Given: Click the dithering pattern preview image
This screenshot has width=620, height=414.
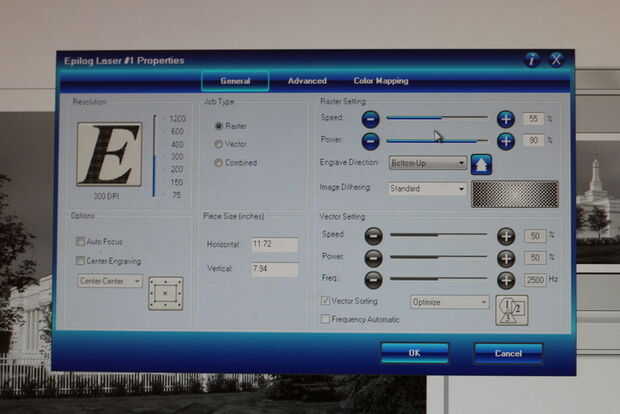Looking at the screenshot, I should click(515, 194).
